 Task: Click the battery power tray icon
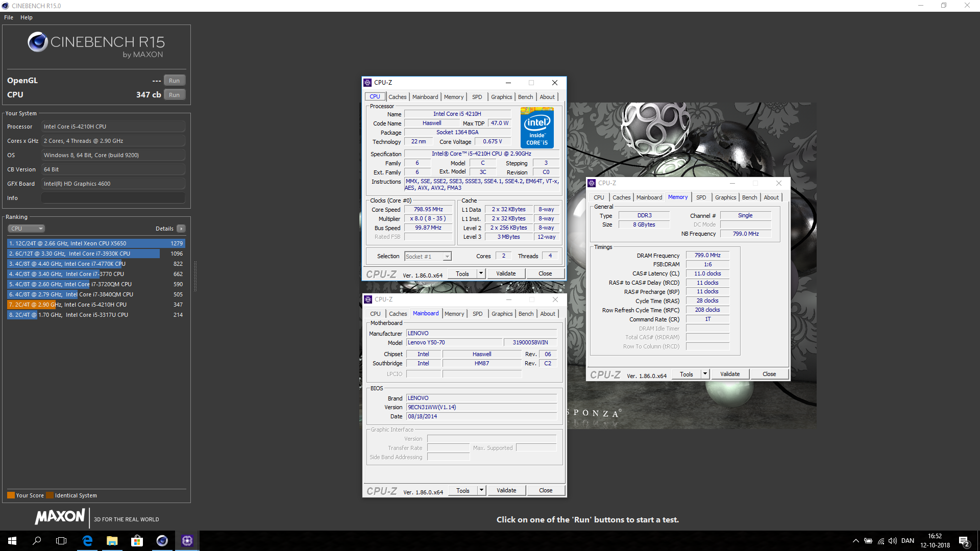tap(868, 541)
